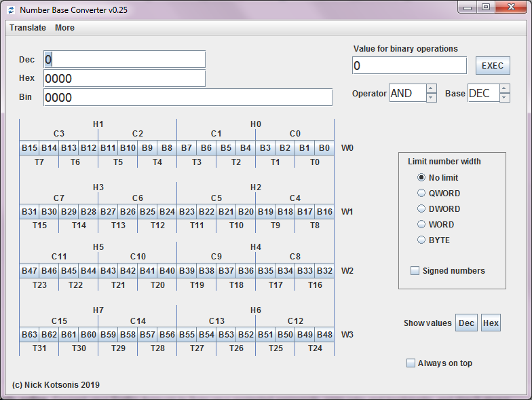Step Operator spinner down from AND

coord(431,98)
